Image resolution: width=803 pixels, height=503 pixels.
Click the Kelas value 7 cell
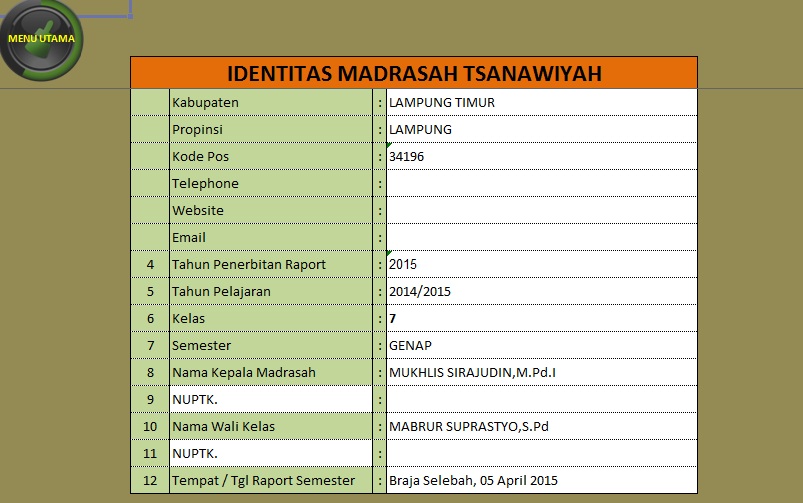(x=542, y=319)
